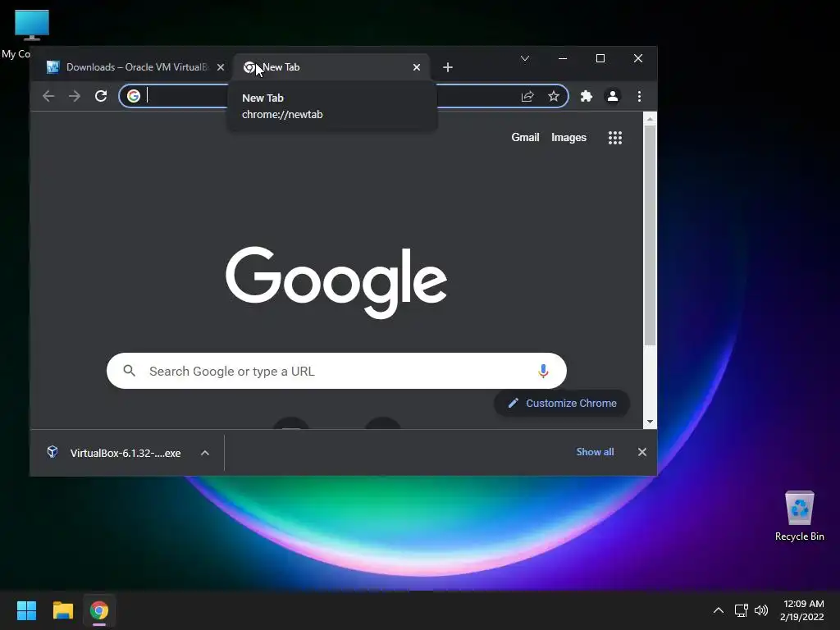Select the Recycle Bin desktop icon
This screenshot has height=630, width=840.
[799, 516]
